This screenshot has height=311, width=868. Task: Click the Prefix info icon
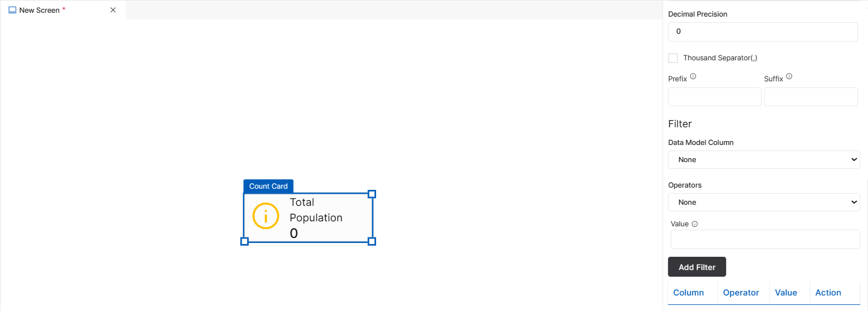[693, 77]
